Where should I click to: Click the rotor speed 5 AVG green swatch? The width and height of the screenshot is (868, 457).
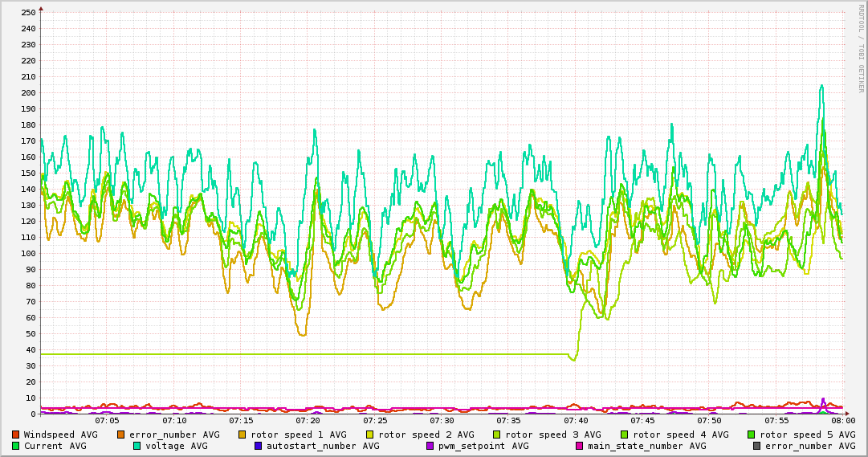click(752, 435)
